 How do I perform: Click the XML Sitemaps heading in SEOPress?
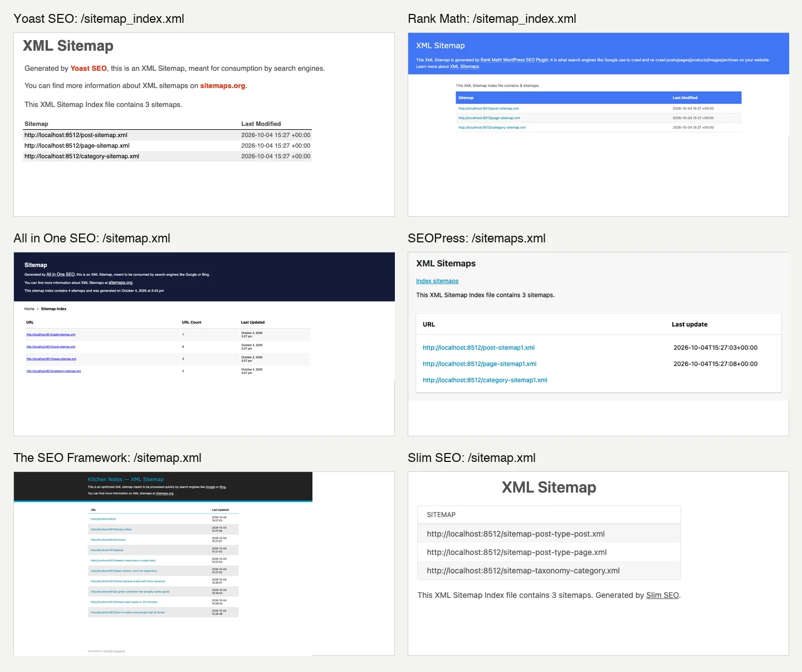(x=446, y=264)
